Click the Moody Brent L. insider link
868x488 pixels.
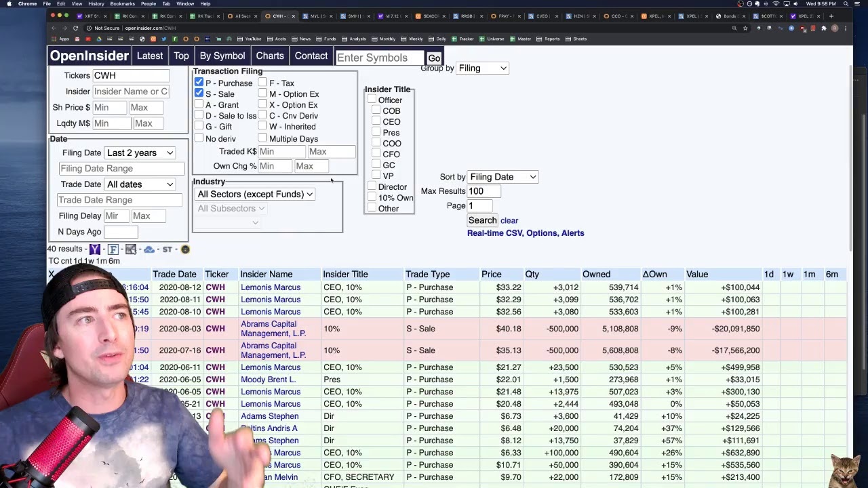click(269, 380)
